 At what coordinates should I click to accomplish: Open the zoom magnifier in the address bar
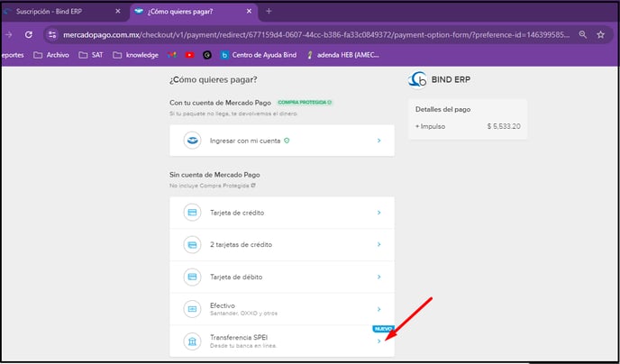point(582,35)
